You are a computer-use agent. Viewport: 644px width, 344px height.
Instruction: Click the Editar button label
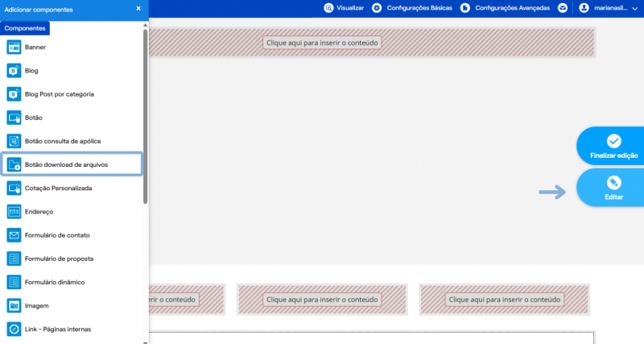click(x=614, y=197)
